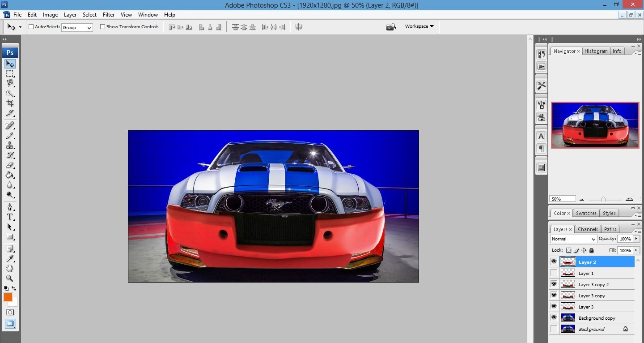This screenshot has height=343, width=644.
Task: Switch to the Channels tab
Action: [x=588, y=229]
